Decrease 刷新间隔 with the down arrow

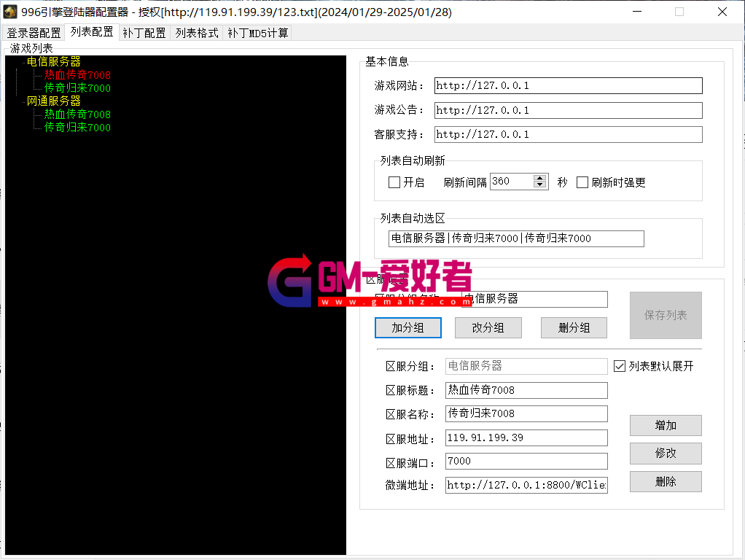539,185
